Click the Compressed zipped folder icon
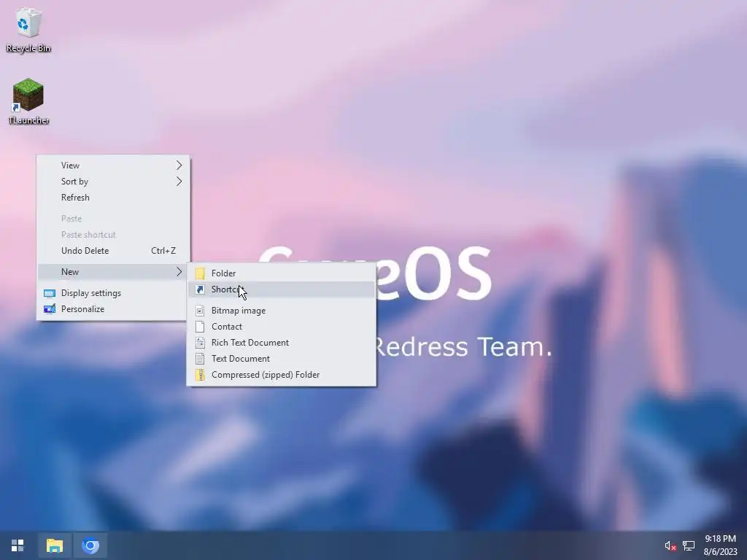The image size is (747, 560). [200, 375]
